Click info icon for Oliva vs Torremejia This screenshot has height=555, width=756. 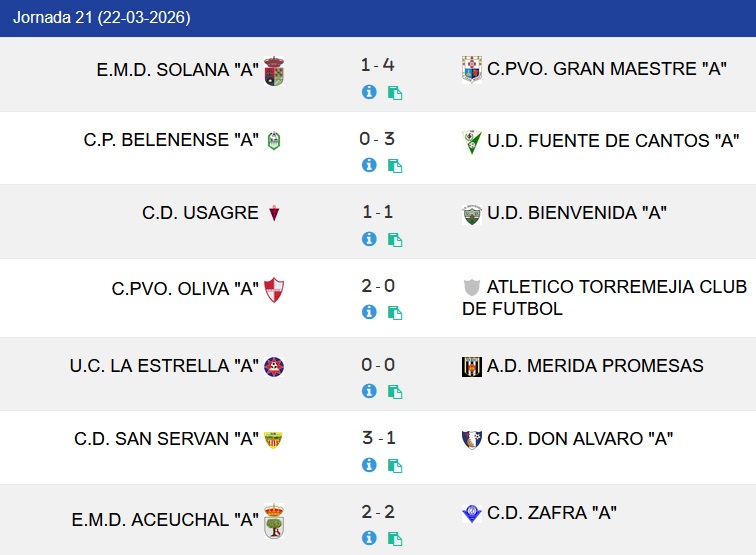(x=369, y=312)
